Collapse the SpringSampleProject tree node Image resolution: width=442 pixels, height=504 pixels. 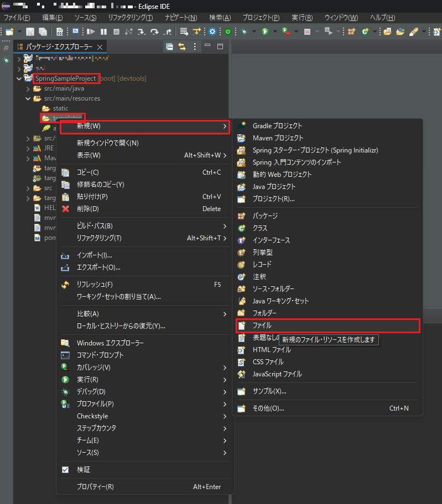click(19, 78)
